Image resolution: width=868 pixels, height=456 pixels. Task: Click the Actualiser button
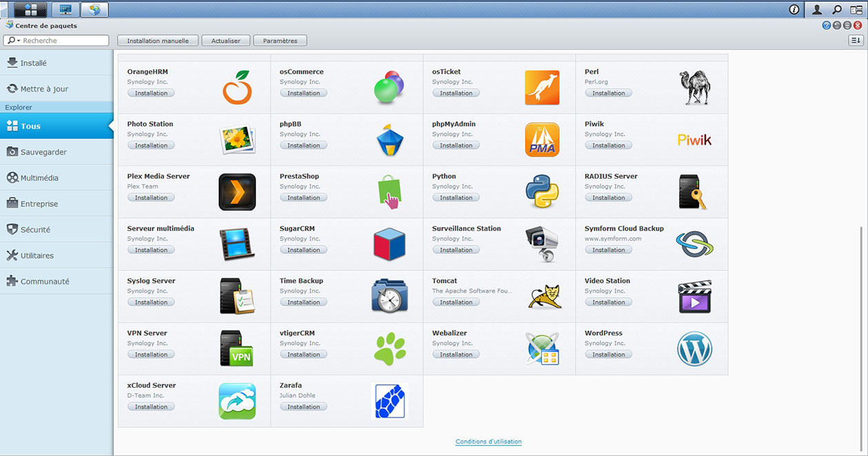[226, 41]
